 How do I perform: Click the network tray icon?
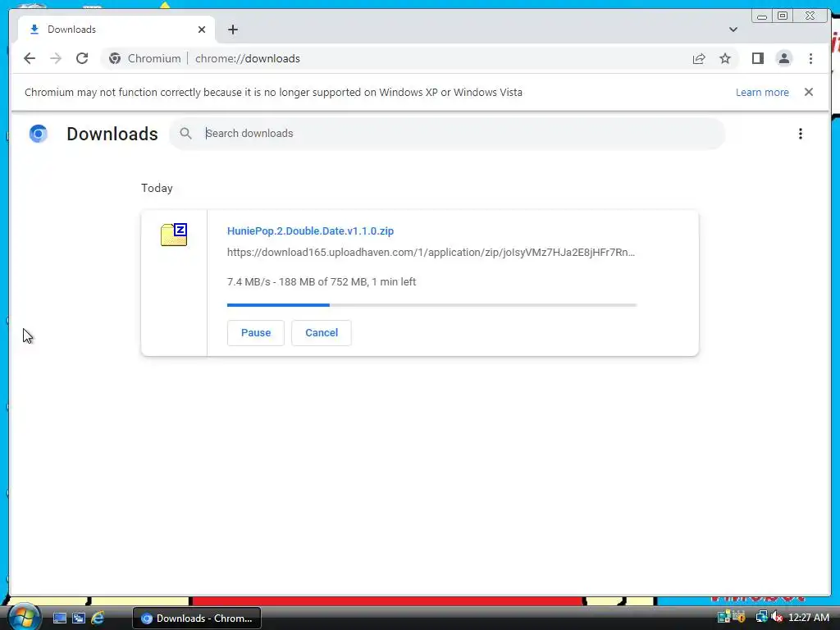coord(761,618)
